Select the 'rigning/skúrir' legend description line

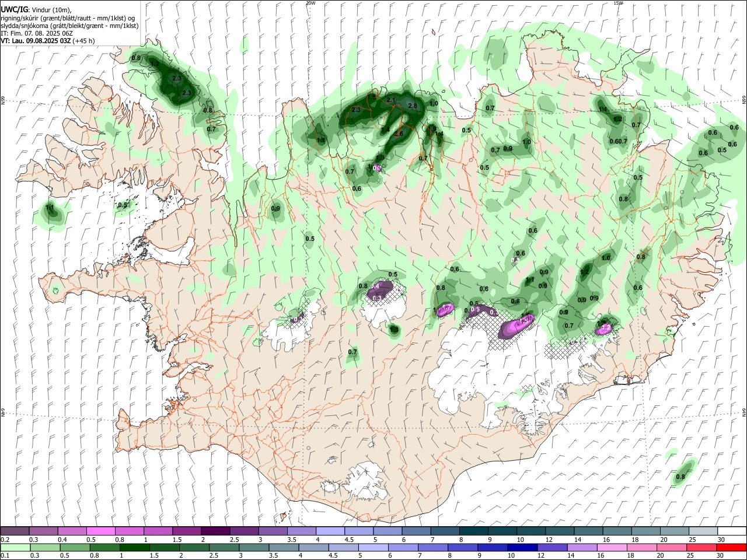pyautogui.click(x=68, y=18)
